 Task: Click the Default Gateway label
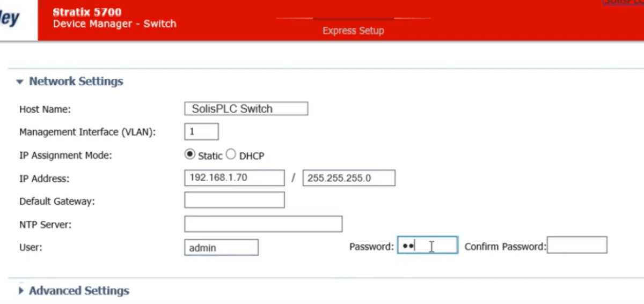[57, 202]
